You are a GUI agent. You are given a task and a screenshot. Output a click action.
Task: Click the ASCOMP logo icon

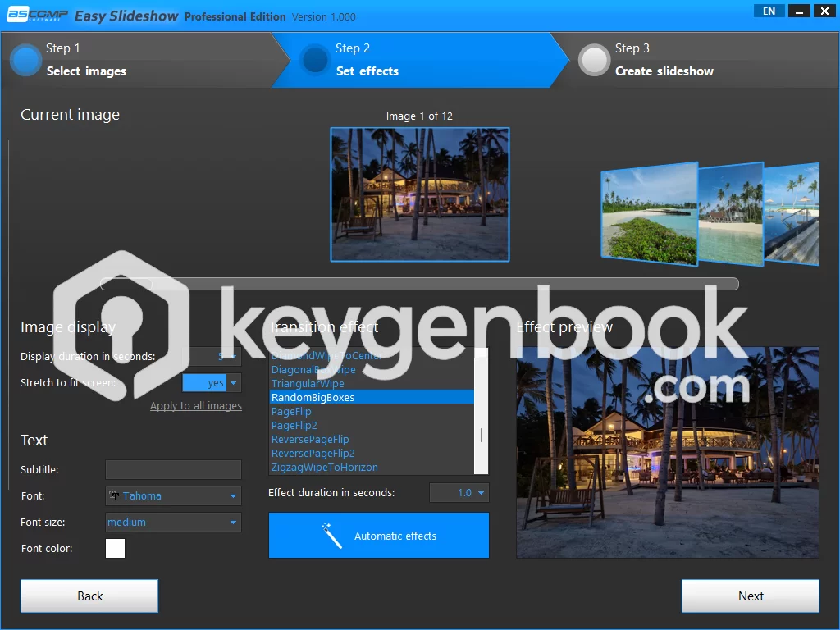pos(37,15)
